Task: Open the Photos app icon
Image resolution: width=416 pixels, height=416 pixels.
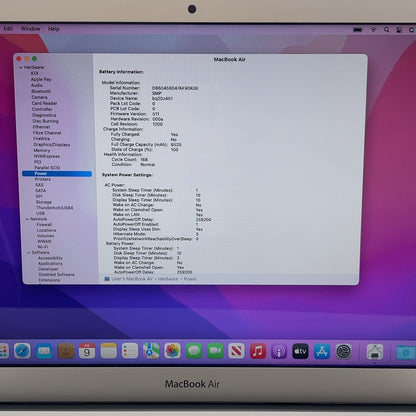Action: click(x=173, y=351)
